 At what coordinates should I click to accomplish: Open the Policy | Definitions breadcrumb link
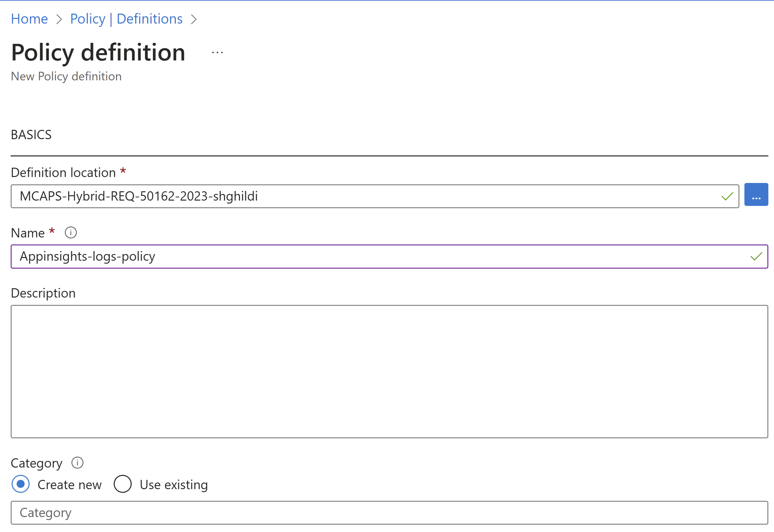coord(126,19)
